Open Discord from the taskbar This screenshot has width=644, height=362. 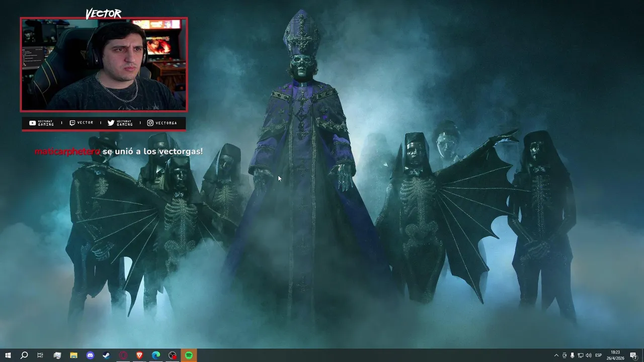pos(90,355)
